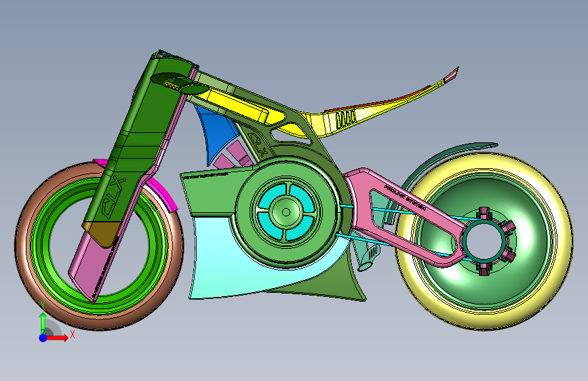
Task: Click the blue origin ball of the triad
Action: (x=43, y=338)
